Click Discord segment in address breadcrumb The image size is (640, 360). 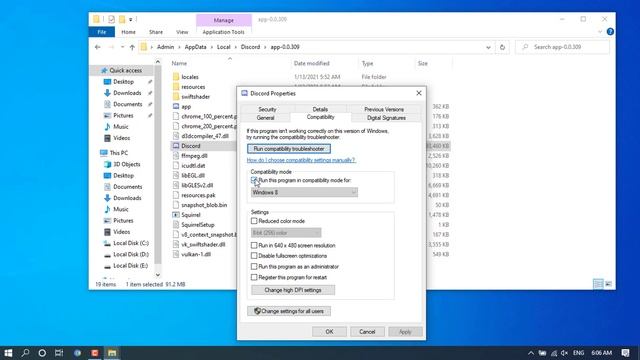coord(250,47)
